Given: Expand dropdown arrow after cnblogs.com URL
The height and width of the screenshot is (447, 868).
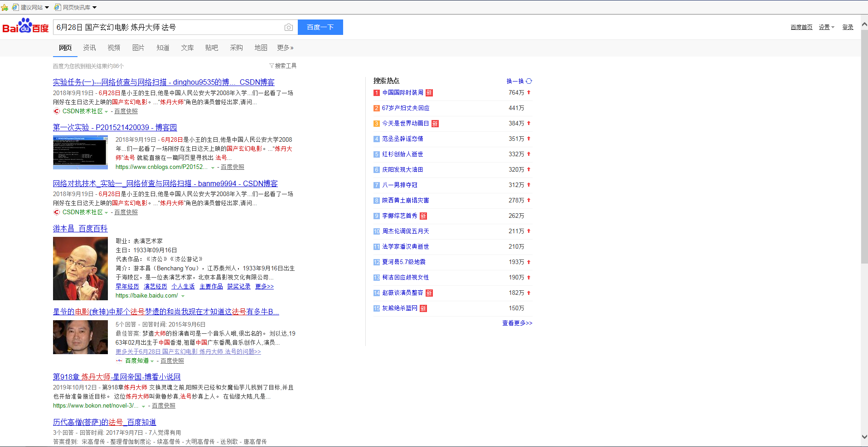Looking at the screenshot, I should coord(213,168).
